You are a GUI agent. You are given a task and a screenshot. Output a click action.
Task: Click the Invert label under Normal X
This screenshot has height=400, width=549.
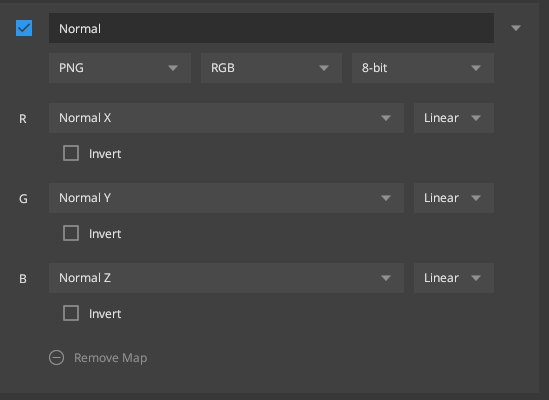tap(105, 154)
